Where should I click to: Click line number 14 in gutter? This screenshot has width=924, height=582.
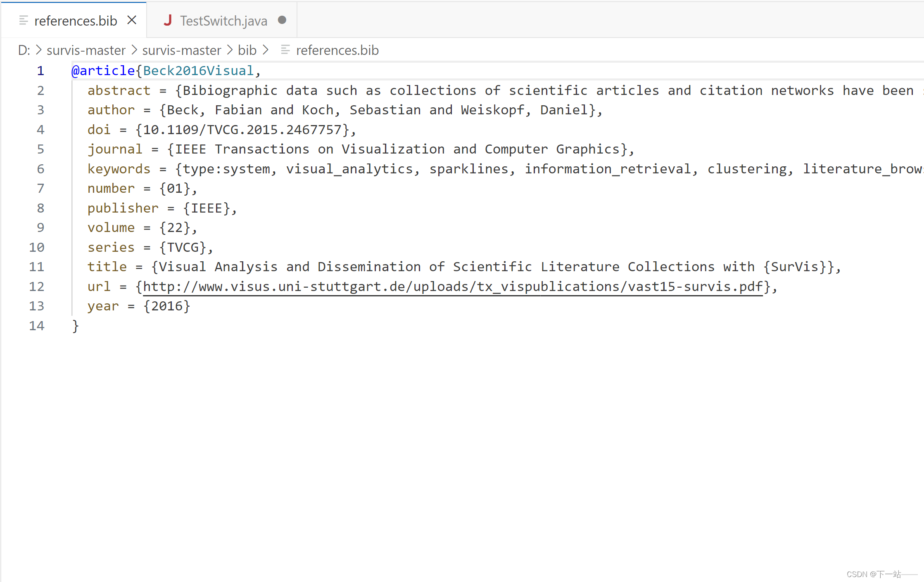click(37, 326)
